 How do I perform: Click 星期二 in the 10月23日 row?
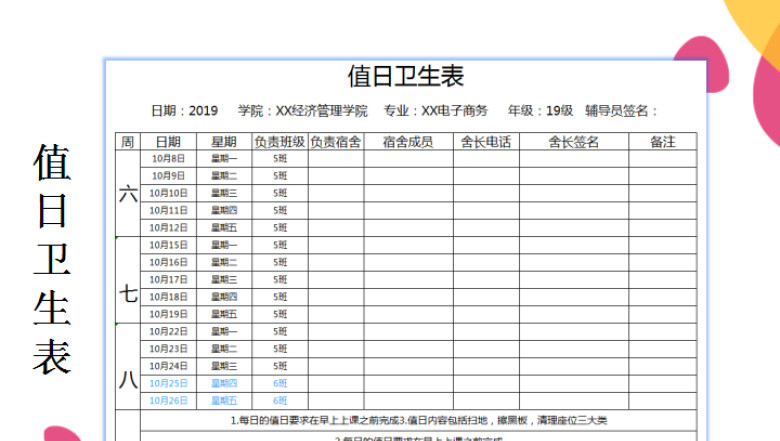tap(224, 349)
